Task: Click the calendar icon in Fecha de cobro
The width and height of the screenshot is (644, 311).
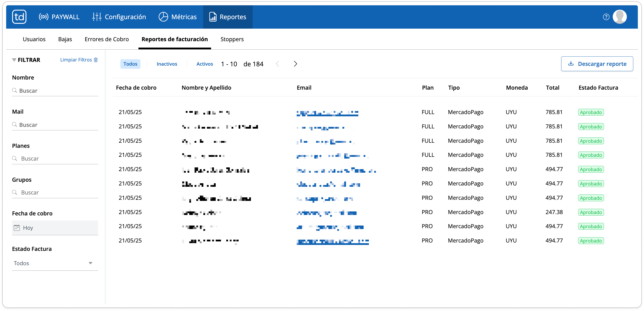Action: point(17,228)
